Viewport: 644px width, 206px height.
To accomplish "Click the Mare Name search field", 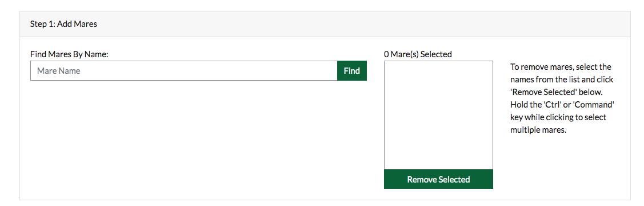I will (x=183, y=71).
